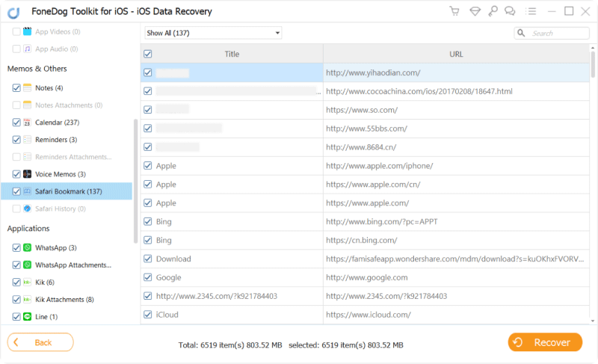Select the http://www.8684.cn/ URL cell
The image size is (598, 364).
point(456,147)
